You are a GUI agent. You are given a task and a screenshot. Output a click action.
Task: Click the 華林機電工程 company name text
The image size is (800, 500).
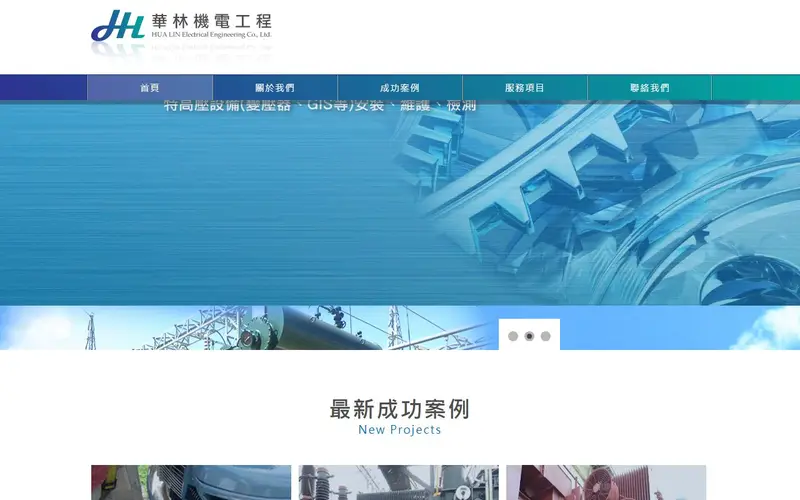(212, 21)
